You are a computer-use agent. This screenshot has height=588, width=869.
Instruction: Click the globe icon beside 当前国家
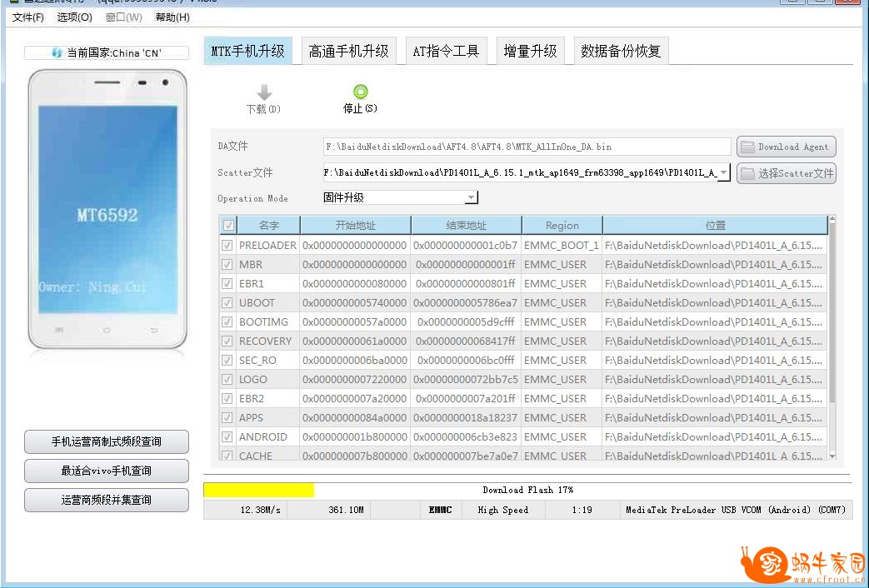pyautogui.click(x=57, y=53)
